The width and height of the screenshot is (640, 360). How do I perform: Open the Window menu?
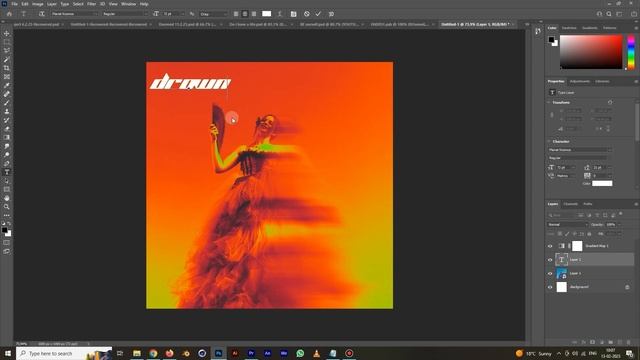tap(128, 4)
